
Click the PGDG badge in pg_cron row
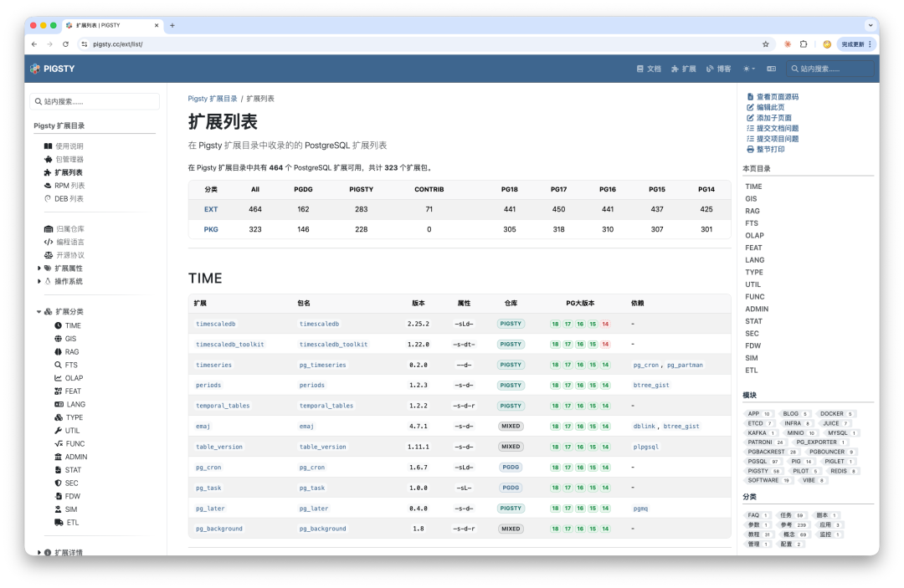[x=511, y=467]
